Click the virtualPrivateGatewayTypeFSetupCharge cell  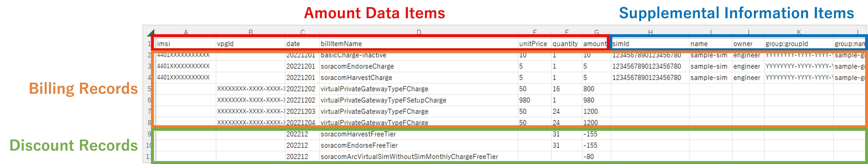click(383, 100)
